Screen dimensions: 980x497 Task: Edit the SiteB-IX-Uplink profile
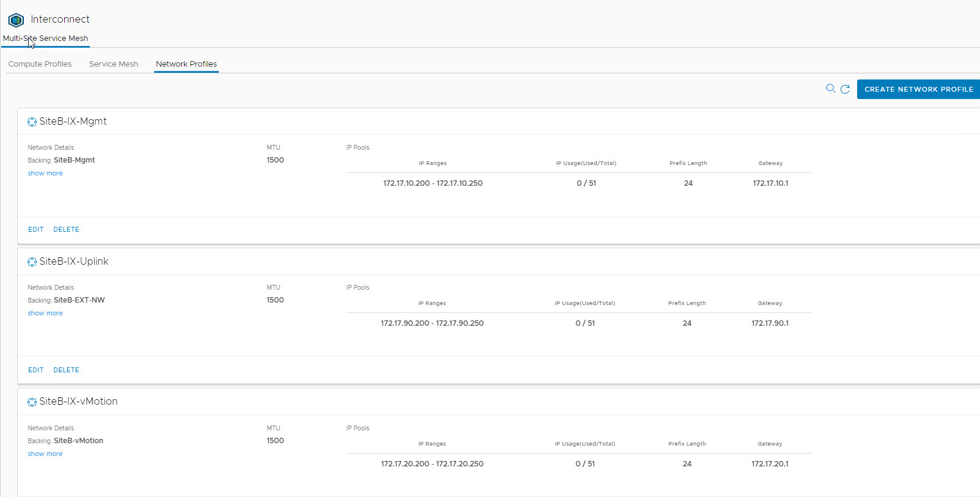(35, 370)
